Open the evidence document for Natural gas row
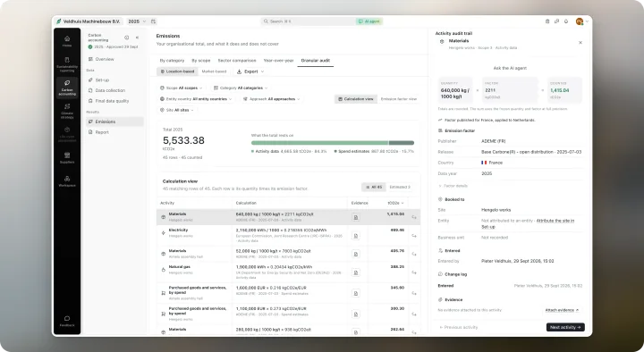Viewport: 644px width, 352px height. tap(356, 272)
